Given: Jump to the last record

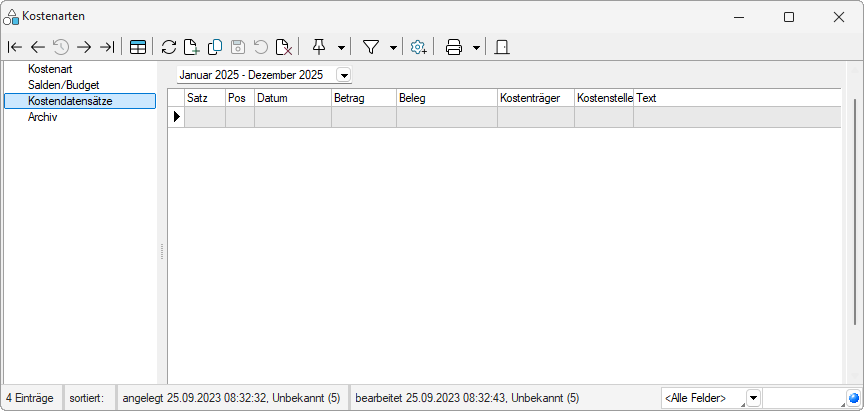Looking at the screenshot, I should [x=107, y=47].
